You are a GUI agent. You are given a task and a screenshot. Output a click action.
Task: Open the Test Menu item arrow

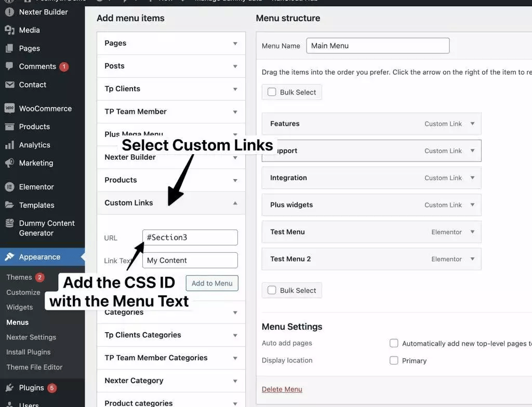pyautogui.click(x=472, y=232)
